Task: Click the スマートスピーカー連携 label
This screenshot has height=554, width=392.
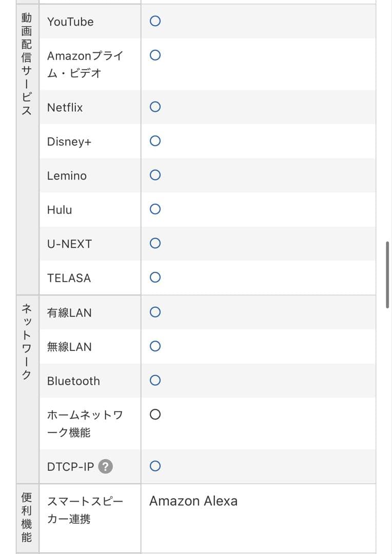Action: [85, 510]
